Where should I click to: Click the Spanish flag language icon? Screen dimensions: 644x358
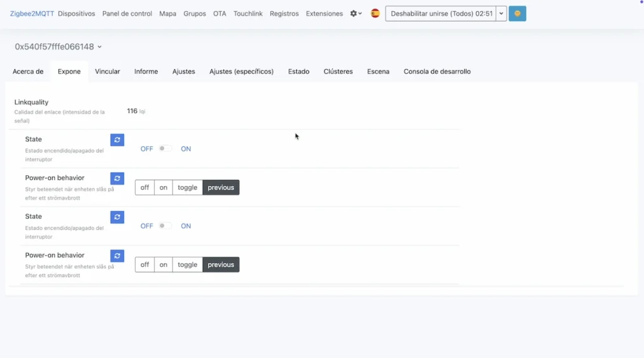375,14
